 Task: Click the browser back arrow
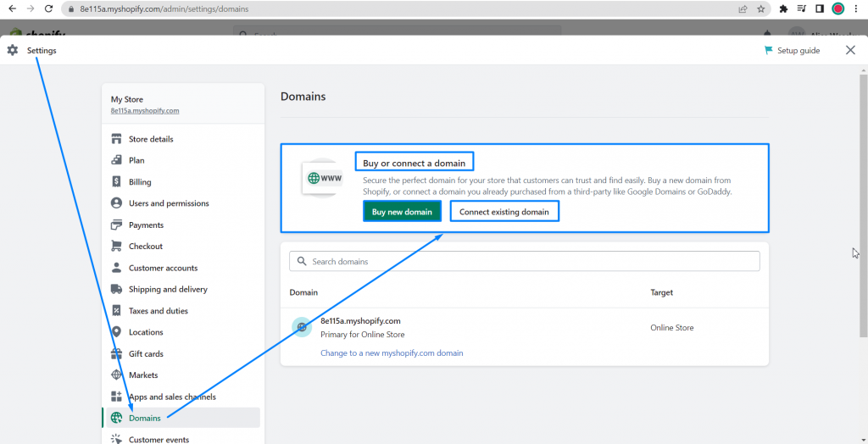tap(12, 8)
